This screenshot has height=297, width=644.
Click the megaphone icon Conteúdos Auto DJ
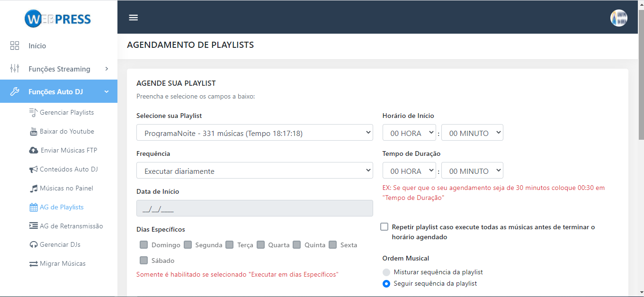34,169
